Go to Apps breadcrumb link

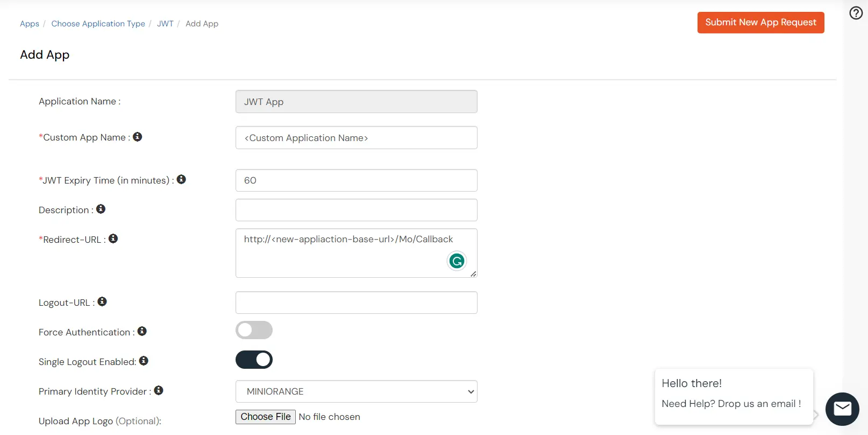30,24
